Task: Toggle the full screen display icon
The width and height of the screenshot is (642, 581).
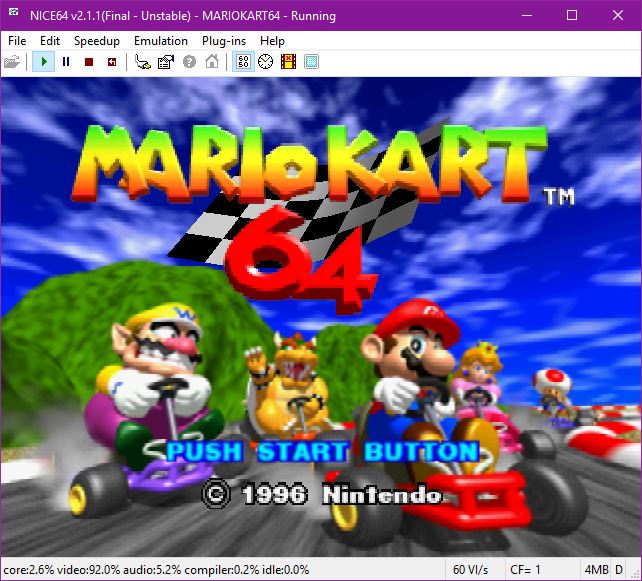Action: 312,62
